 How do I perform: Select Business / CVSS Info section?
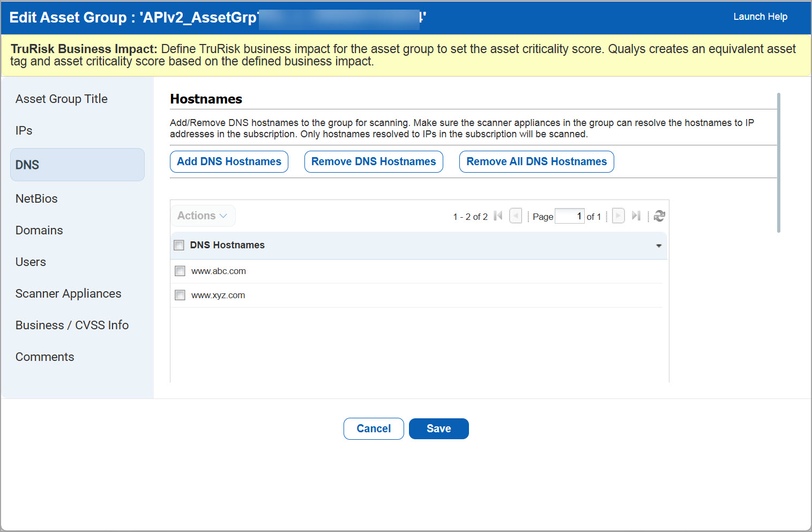(x=72, y=325)
